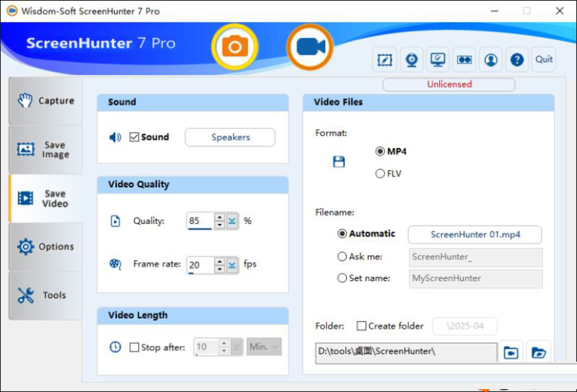Click the Quality value field

tap(201, 221)
